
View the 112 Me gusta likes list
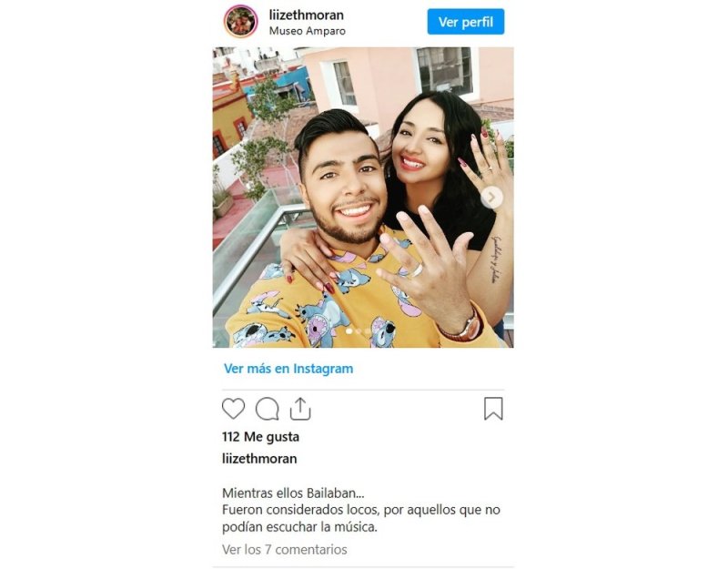coord(260,437)
